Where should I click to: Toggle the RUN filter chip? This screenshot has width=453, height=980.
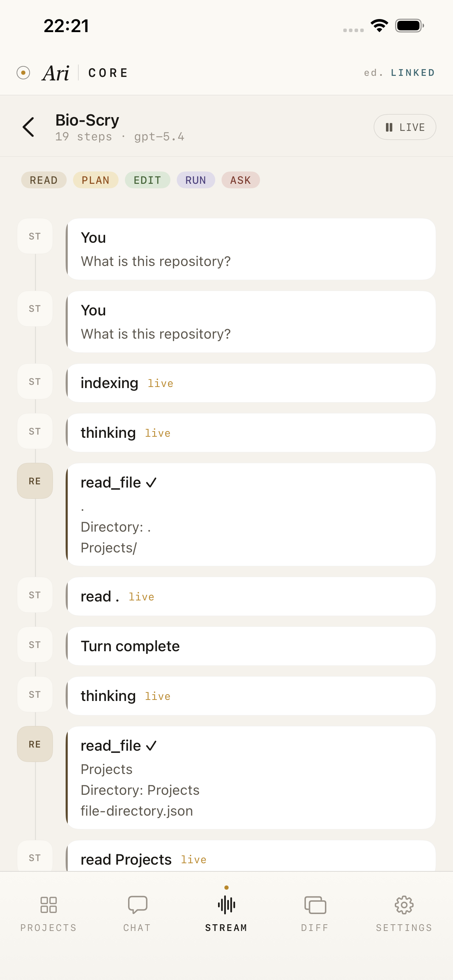click(195, 180)
